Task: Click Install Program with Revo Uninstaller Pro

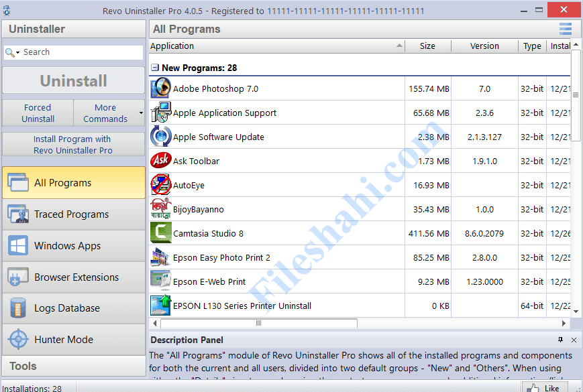Action: click(x=74, y=144)
